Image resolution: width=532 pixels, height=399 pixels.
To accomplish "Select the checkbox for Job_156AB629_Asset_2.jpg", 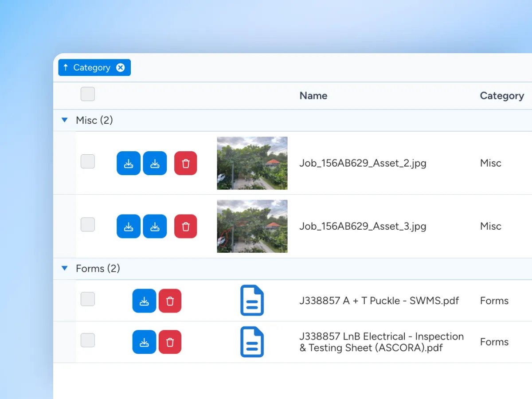I will coord(88,161).
